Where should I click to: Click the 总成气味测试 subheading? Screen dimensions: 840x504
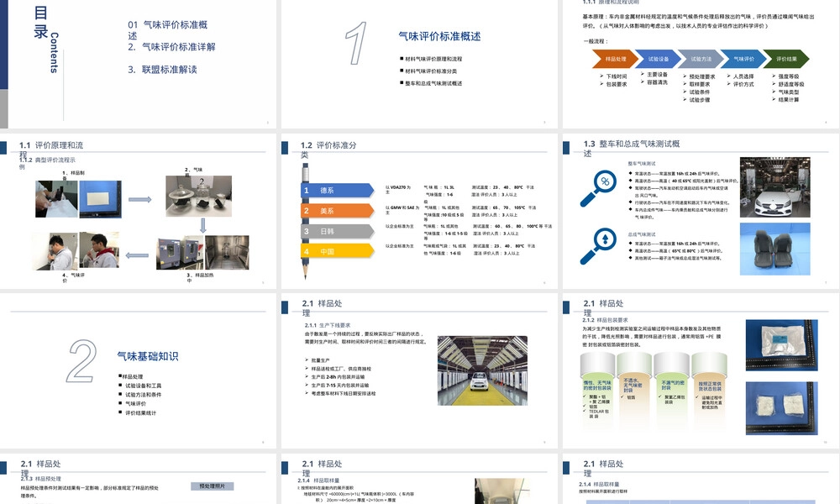[x=642, y=234]
